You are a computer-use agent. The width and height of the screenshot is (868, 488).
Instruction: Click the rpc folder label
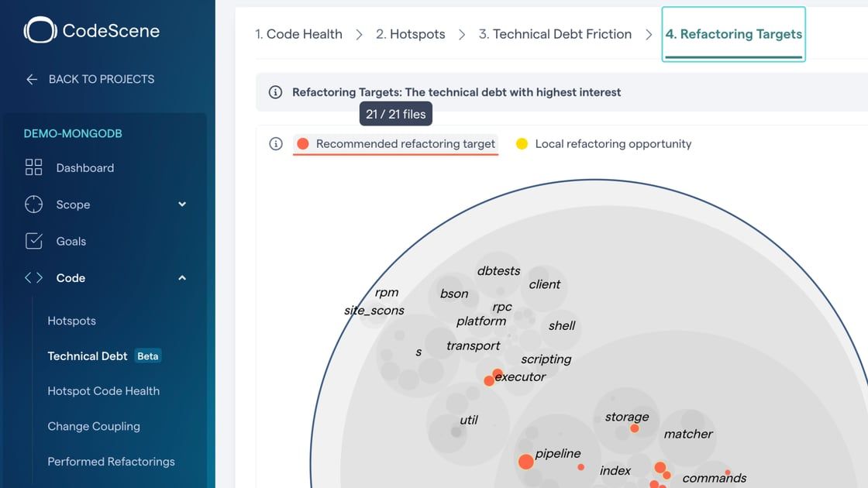coord(501,307)
